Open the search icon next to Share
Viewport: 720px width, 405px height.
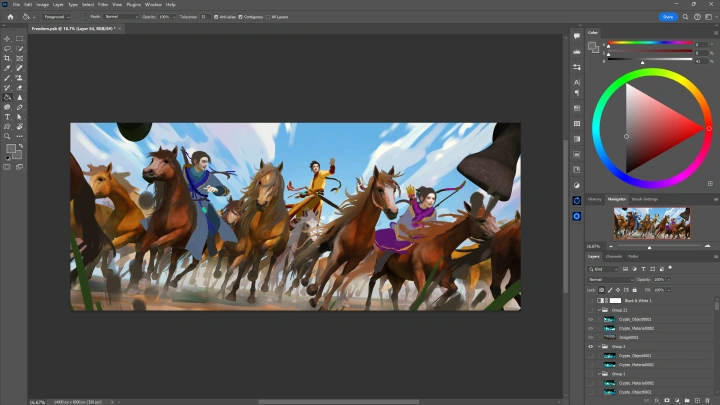coord(685,17)
